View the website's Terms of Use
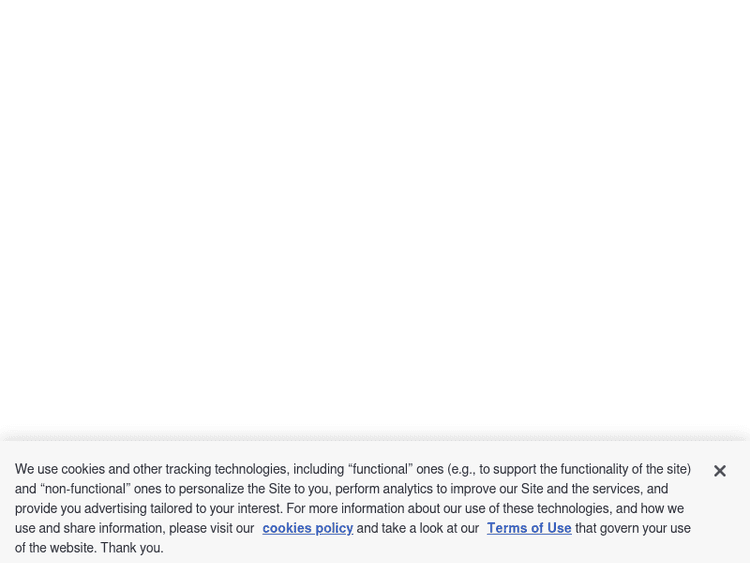This screenshot has height=563, width=750. coord(529,528)
